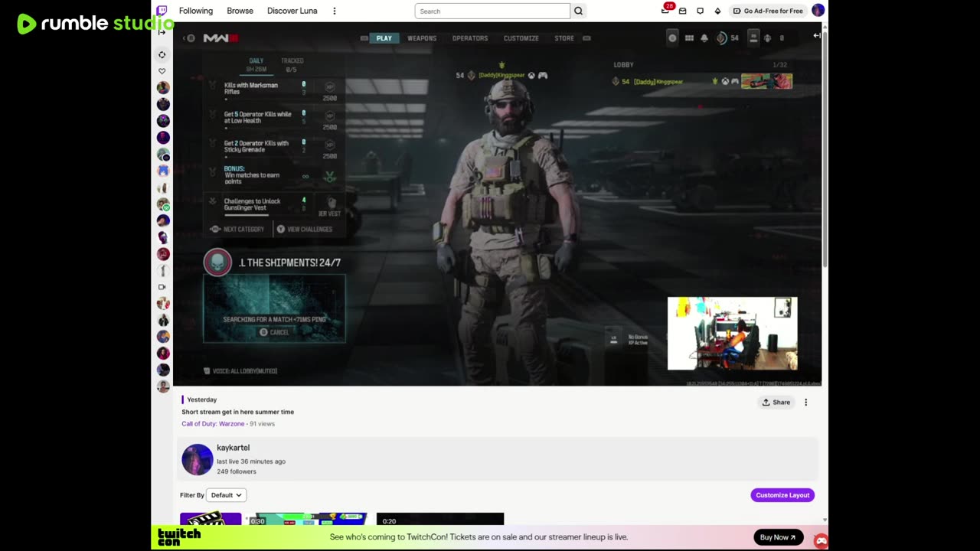Focus the Search input field

pyautogui.click(x=492, y=11)
